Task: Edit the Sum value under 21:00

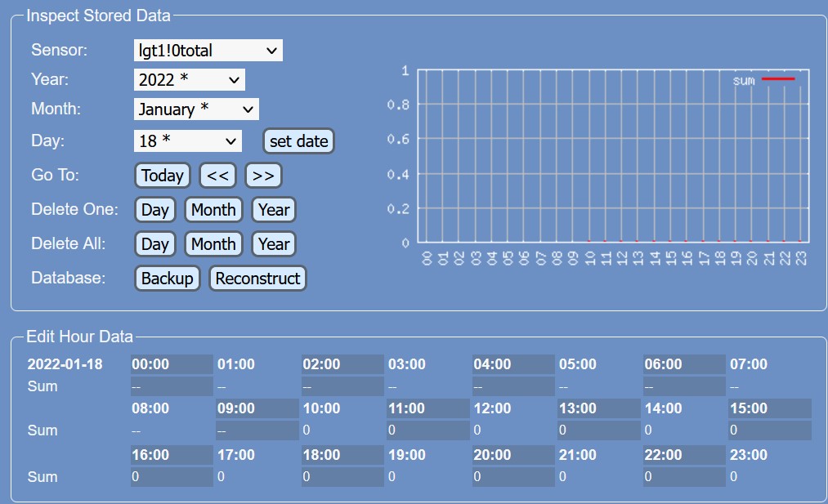Action: click(x=599, y=477)
